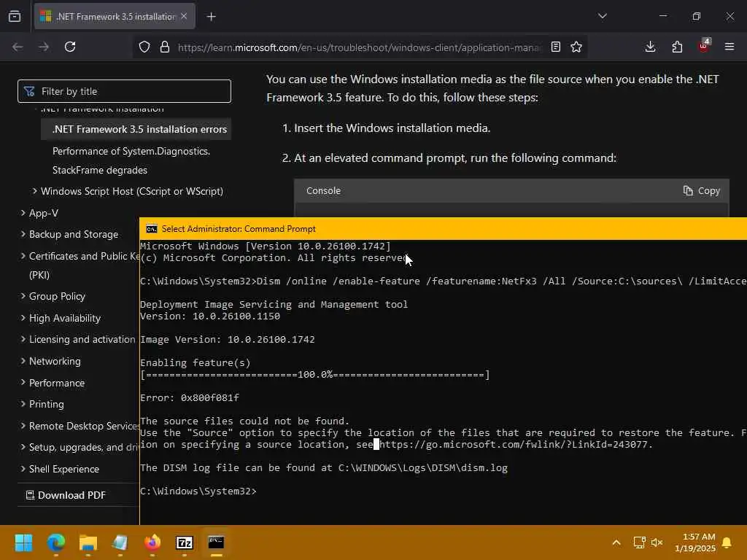The width and height of the screenshot is (747, 560).
Task: Click the tracking protection shield icon
Action: coord(144,47)
